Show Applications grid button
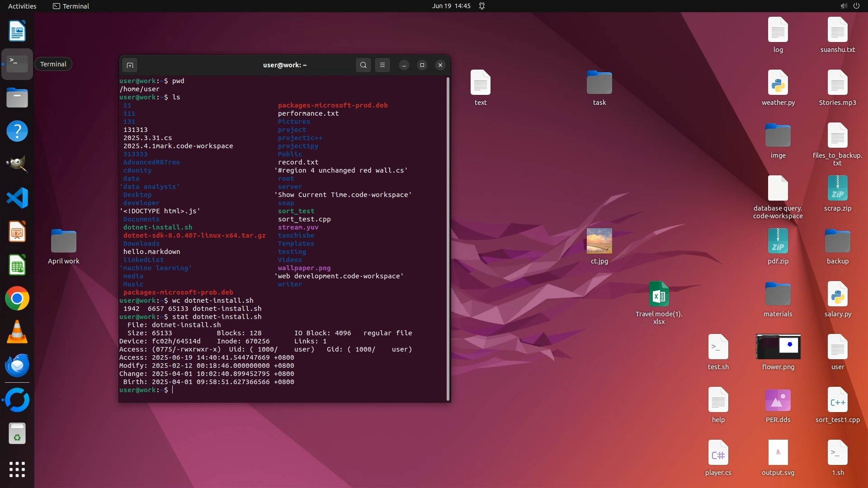The image size is (868, 488). point(17,469)
